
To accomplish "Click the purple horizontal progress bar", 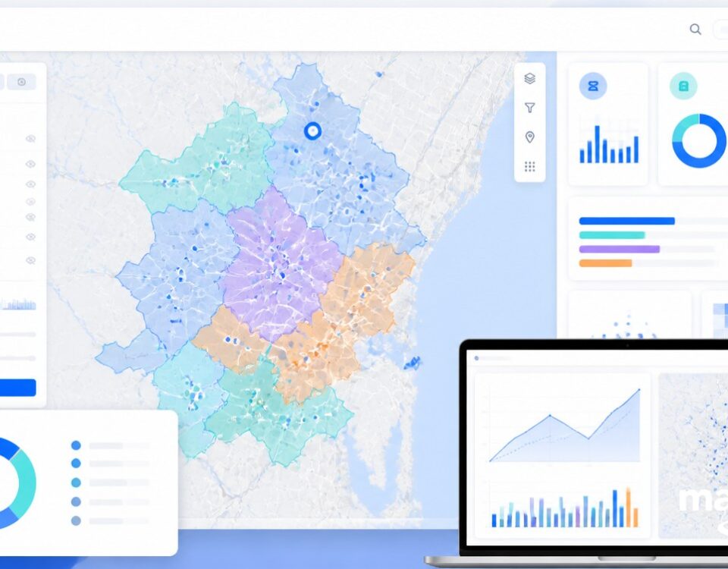I will click(x=620, y=249).
